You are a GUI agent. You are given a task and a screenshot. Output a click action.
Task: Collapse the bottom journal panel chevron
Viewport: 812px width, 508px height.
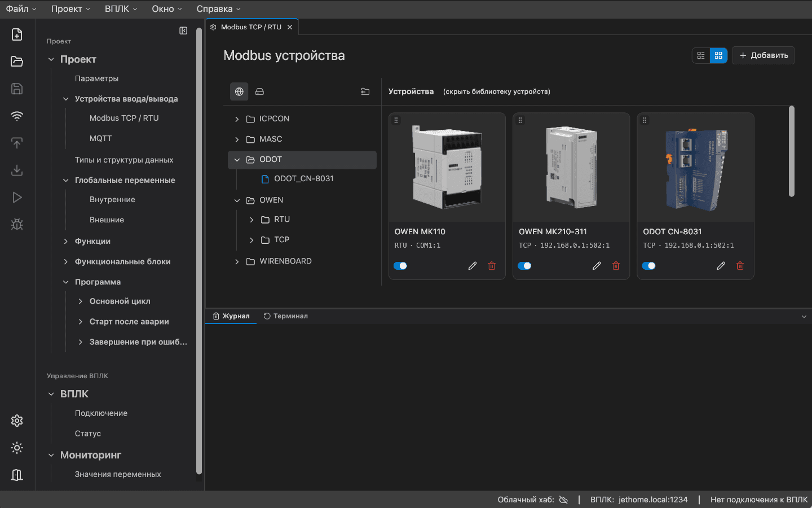coord(804,317)
